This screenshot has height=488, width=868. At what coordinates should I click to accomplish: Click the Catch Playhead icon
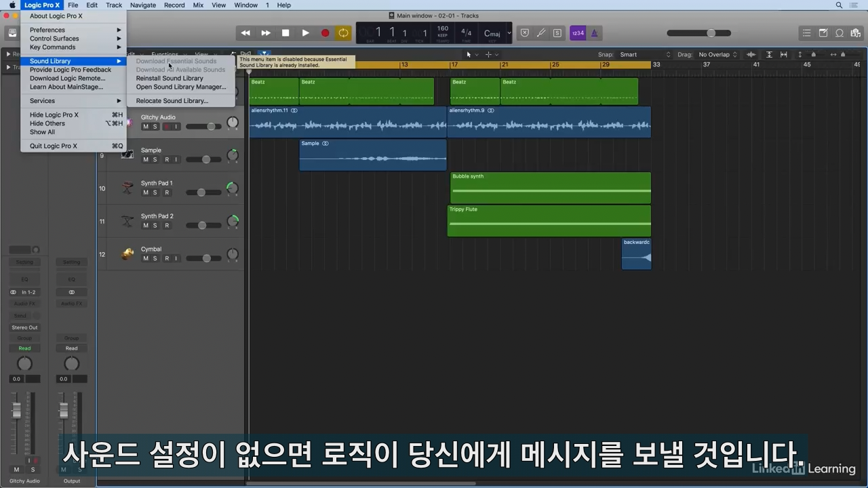click(265, 54)
